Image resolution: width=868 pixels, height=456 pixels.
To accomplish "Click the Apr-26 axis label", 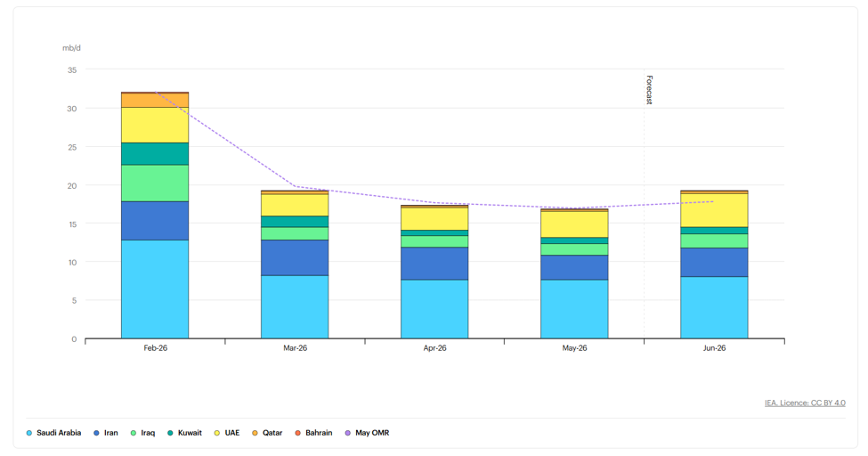I will (x=434, y=348).
